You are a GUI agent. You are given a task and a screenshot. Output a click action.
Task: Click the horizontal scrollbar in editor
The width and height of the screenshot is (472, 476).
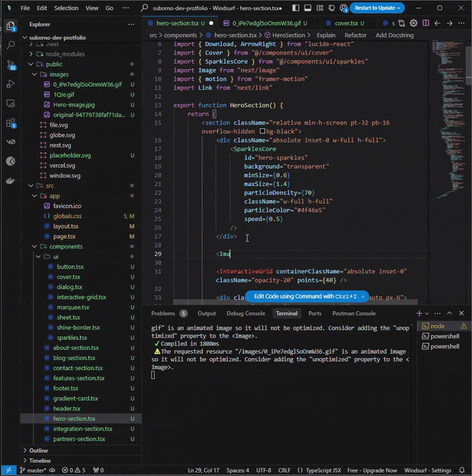click(296, 302)
